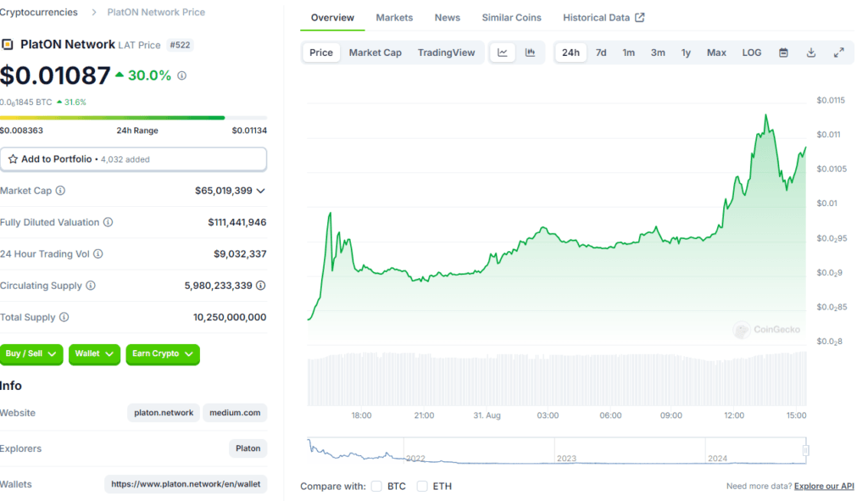Open Earn Crypto dropdown
868x501 pixels.
tap(163, 353)
